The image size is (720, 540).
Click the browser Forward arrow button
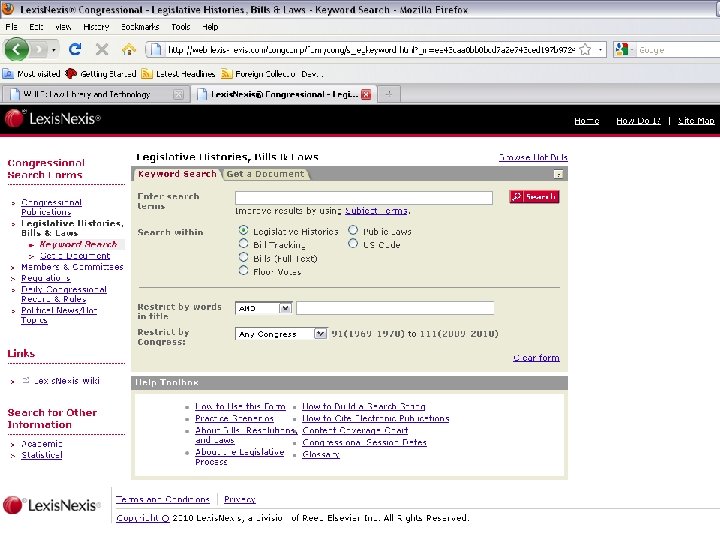tap(39, 49)
